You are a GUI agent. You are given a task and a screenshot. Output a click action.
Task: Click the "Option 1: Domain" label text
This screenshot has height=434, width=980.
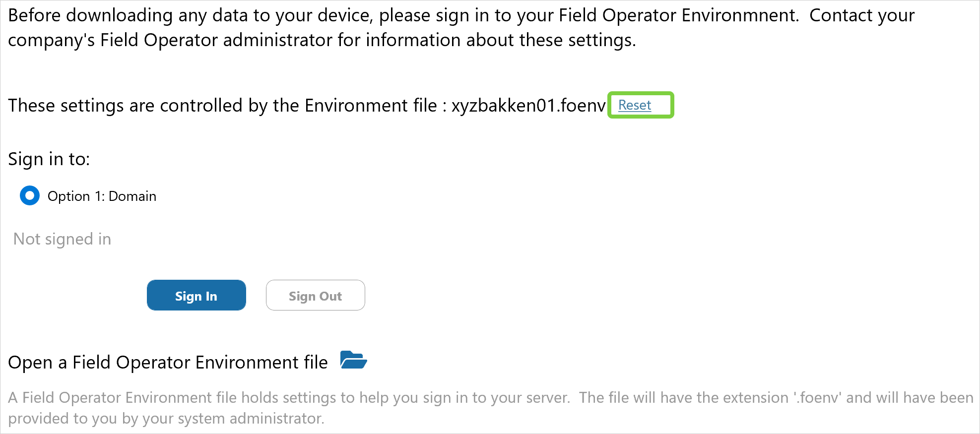click(102, 196)
